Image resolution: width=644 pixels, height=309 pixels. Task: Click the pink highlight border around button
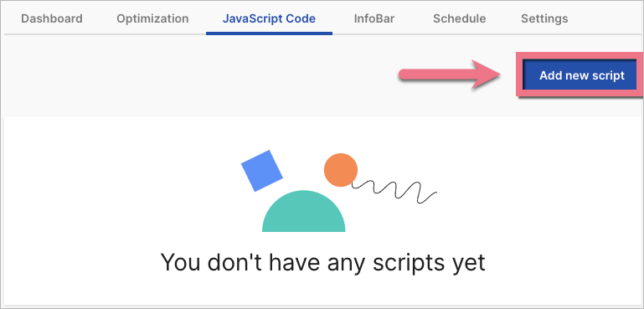coord(580,54)
